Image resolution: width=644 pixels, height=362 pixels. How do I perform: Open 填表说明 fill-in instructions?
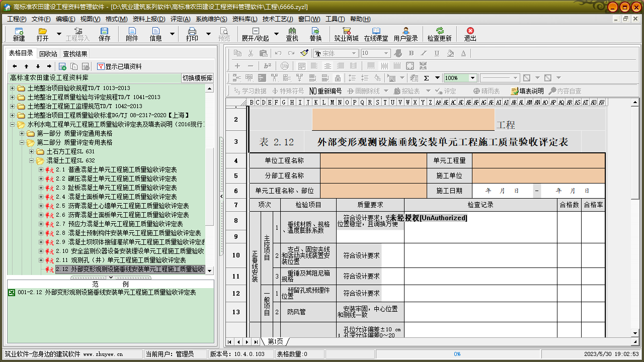tap(527, 91)
